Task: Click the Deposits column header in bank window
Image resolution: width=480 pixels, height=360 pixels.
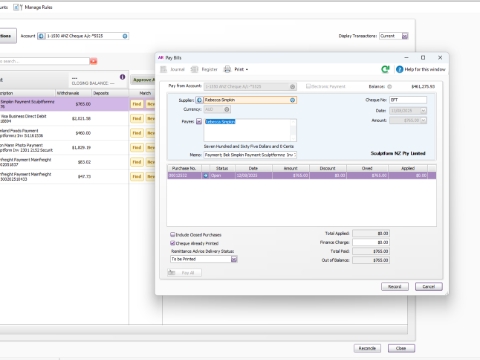Action: [110, 93]
